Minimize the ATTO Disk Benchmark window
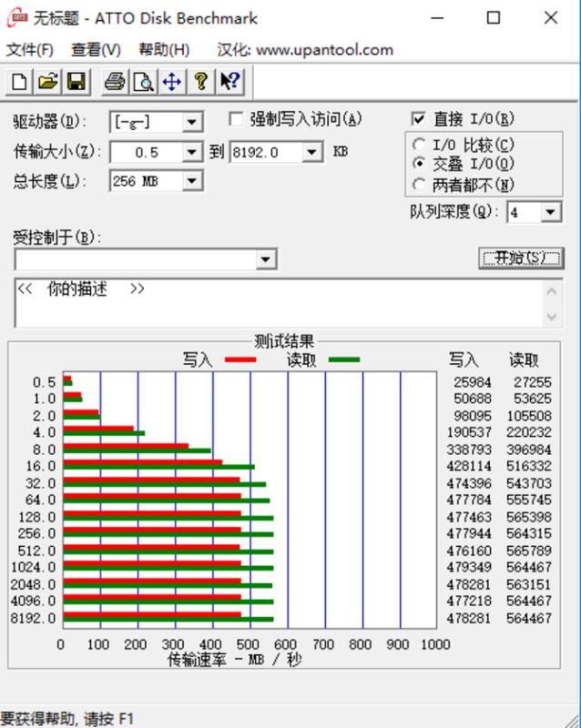The height and width of the screenshot is (728, 581). 437,18
